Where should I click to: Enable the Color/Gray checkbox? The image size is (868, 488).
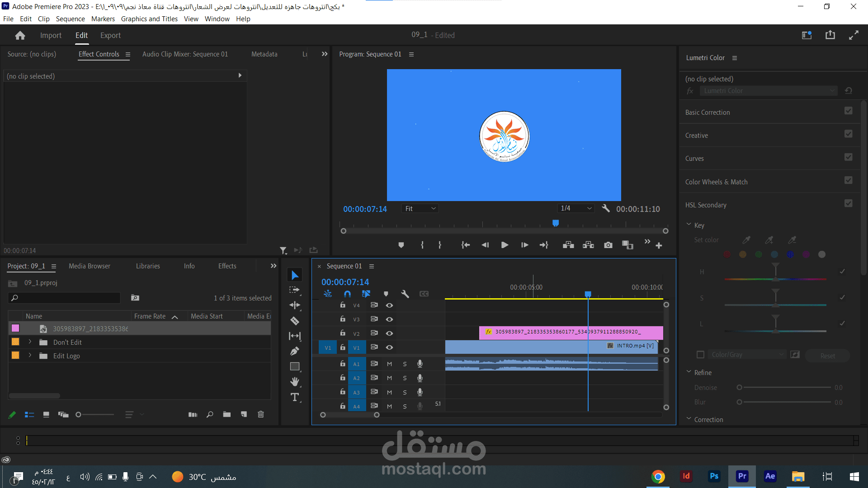point(700,355)
